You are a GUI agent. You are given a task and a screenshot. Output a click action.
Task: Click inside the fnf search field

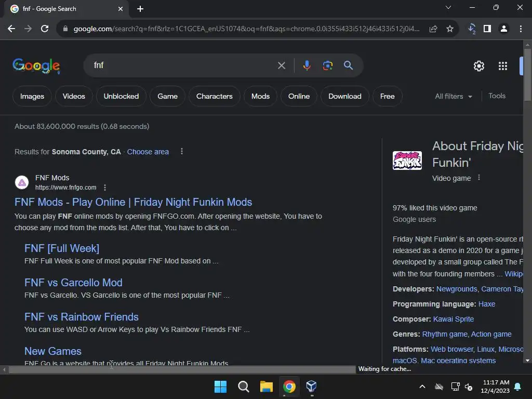tap(180, 65)
